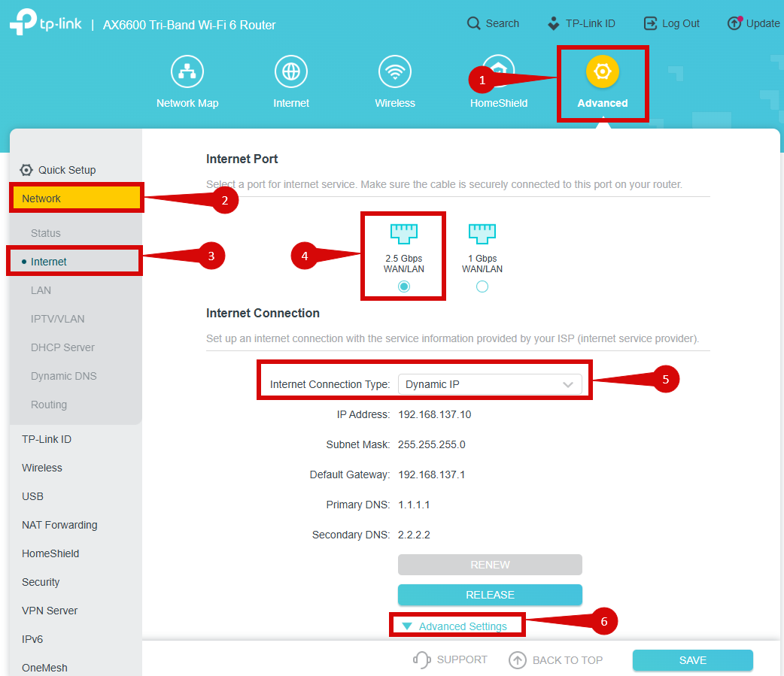The width and height of the screenshot is (784, 676).
Task: Expand the Advanced Settings section
Action: 456,626
